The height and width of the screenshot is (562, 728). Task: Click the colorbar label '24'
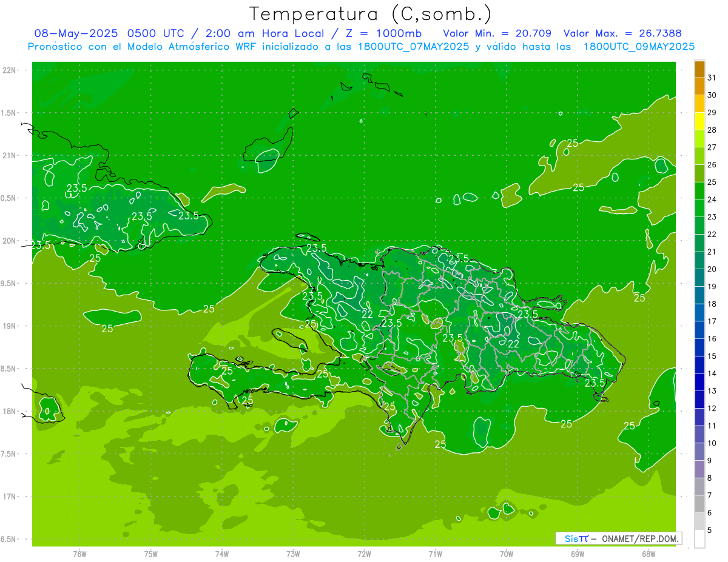click(712, 199)
